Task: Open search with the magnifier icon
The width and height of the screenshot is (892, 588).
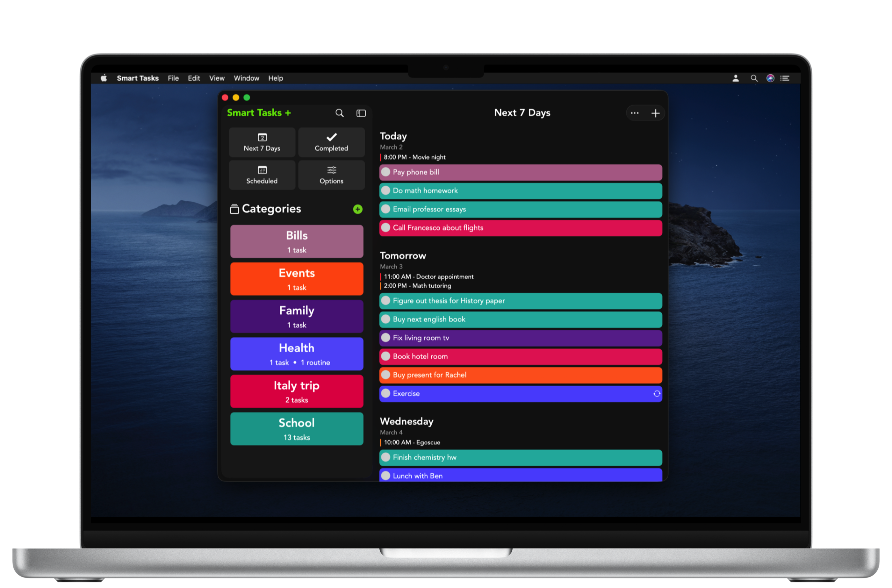Action: [339, 113]
